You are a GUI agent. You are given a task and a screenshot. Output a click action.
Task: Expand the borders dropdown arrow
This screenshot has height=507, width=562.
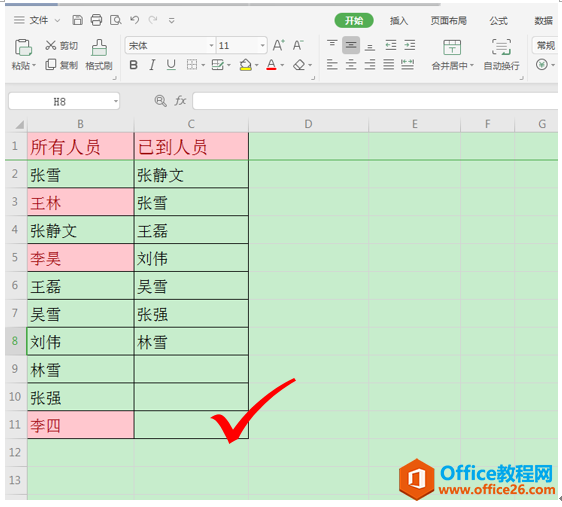(203, 66)
